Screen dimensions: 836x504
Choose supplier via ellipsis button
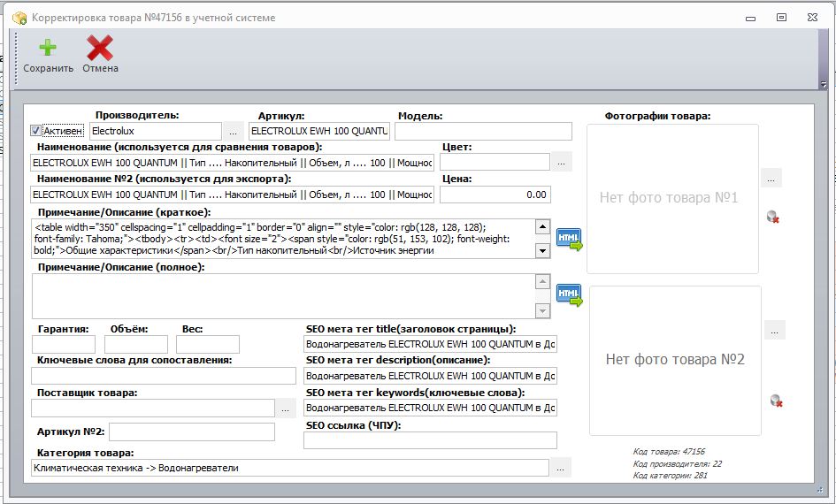[x=285, y=409]
